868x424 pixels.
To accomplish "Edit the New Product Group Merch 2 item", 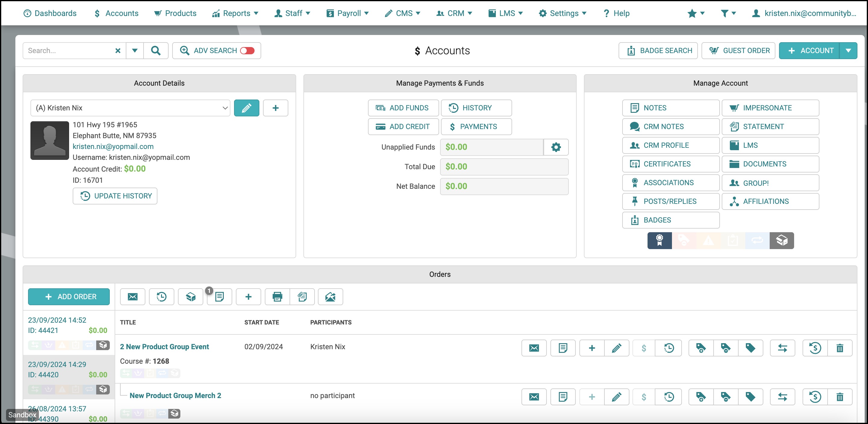I will point(617,397).
